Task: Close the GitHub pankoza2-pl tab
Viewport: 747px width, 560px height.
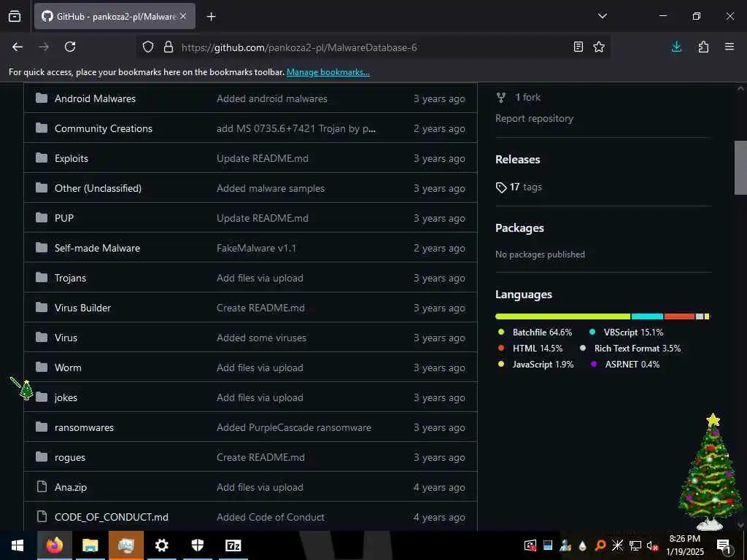Action: [183, 16]
